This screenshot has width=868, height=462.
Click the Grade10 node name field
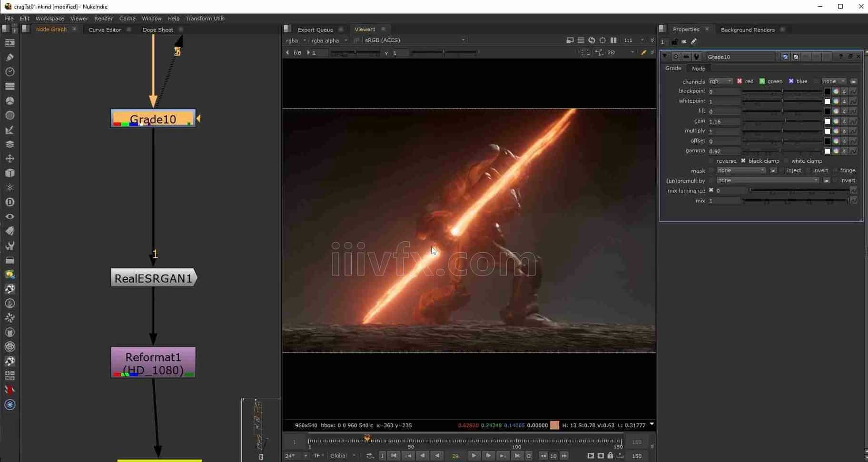[740, 57]
